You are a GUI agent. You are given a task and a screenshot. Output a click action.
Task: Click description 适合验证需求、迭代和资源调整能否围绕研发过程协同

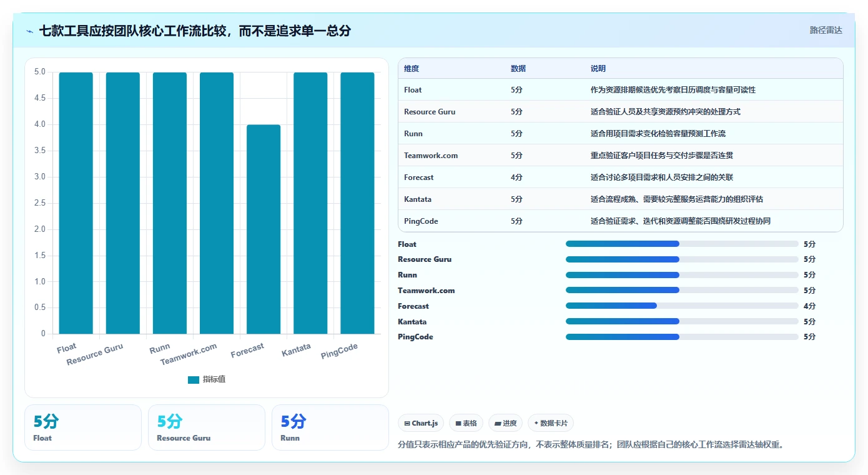[x=681, y=221]
